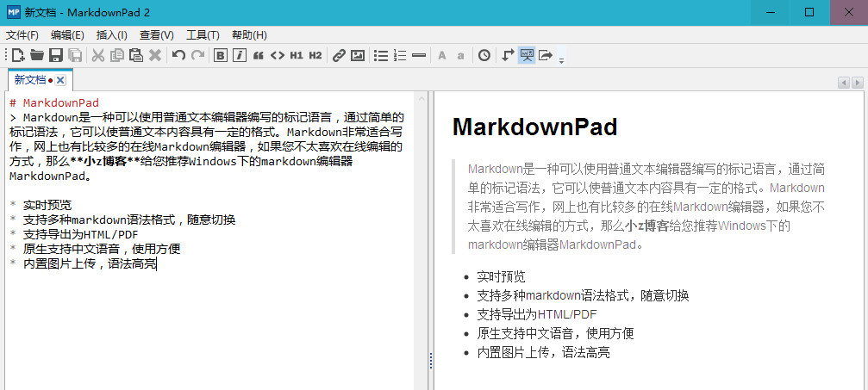Insert a numbered ordered list

[400, 55]
